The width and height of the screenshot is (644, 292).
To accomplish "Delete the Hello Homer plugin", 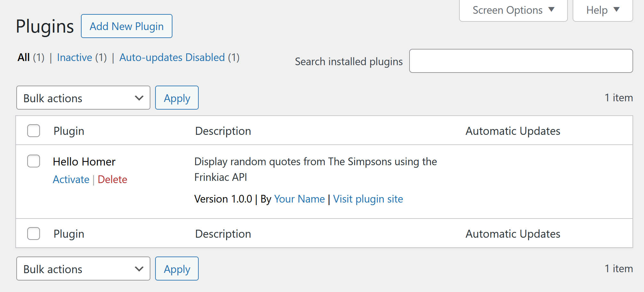I will click(x=112, y=179).
